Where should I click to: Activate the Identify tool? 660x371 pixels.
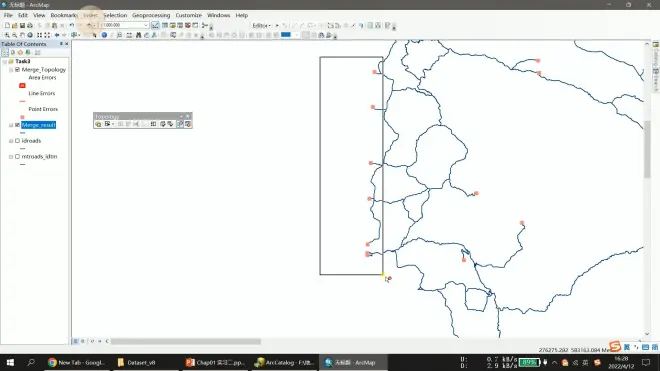(x=104, y=35)
